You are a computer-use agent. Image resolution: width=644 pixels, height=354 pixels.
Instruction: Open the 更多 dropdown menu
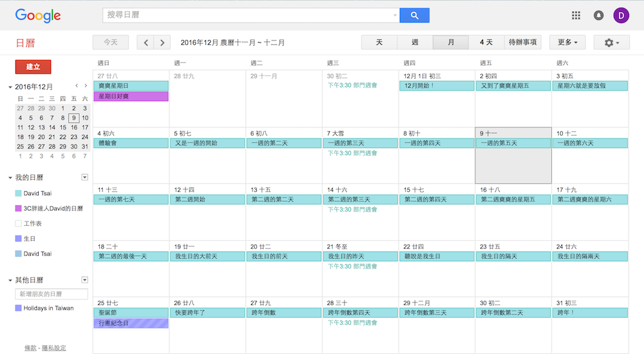click(x=567, y=42)
